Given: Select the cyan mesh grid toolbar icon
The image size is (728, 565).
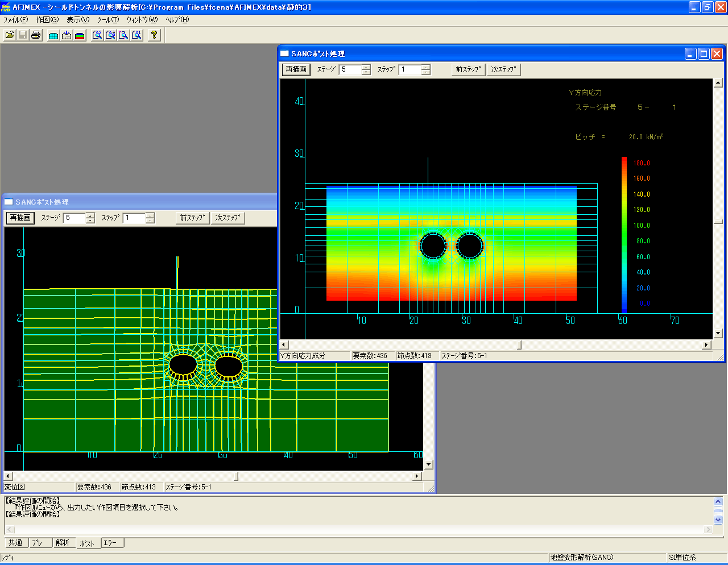Looking at the screenshot, I should [x=53, y=35].
